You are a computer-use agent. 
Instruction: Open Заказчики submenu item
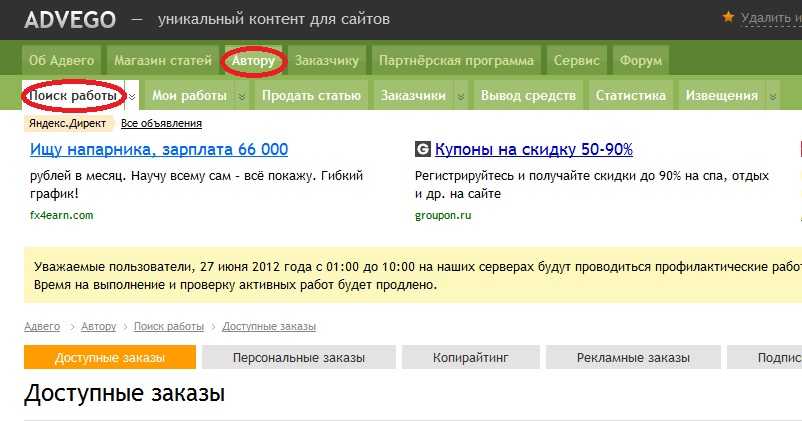tap(413, 96)
